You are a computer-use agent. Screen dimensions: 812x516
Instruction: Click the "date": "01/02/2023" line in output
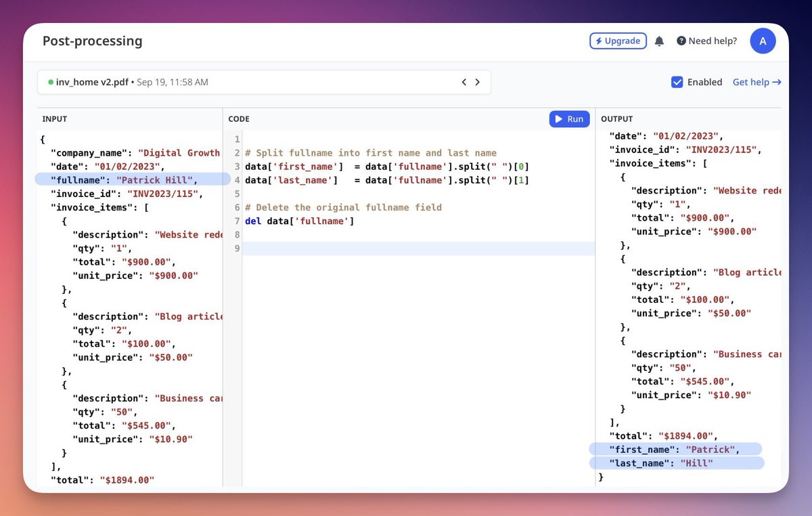coord(667,135)
